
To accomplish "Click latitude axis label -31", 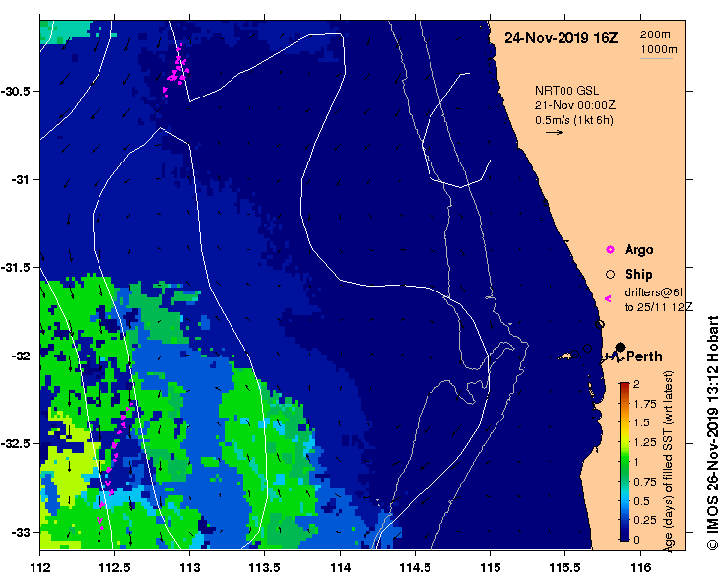I will (19, 179).
